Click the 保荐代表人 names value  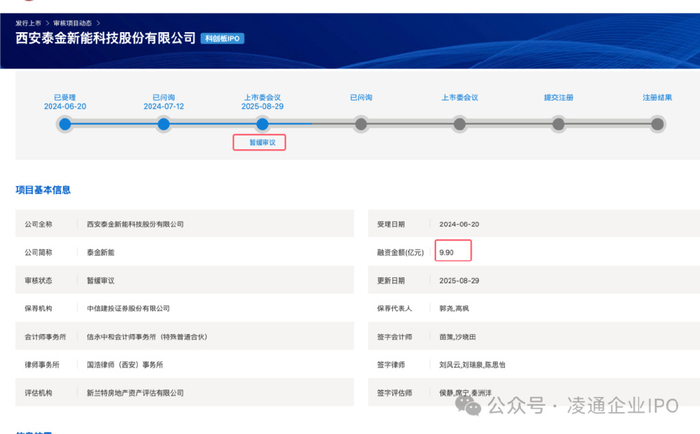pyautogui.click(x=454, y=309)
